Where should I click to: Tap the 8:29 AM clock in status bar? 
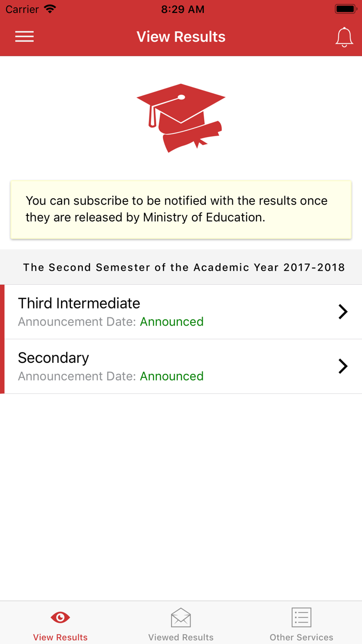click(182, 9)
